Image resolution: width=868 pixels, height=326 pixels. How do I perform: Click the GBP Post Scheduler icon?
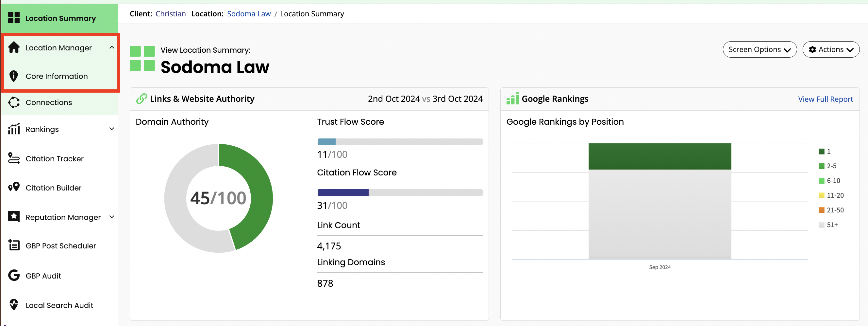(14, 245)
